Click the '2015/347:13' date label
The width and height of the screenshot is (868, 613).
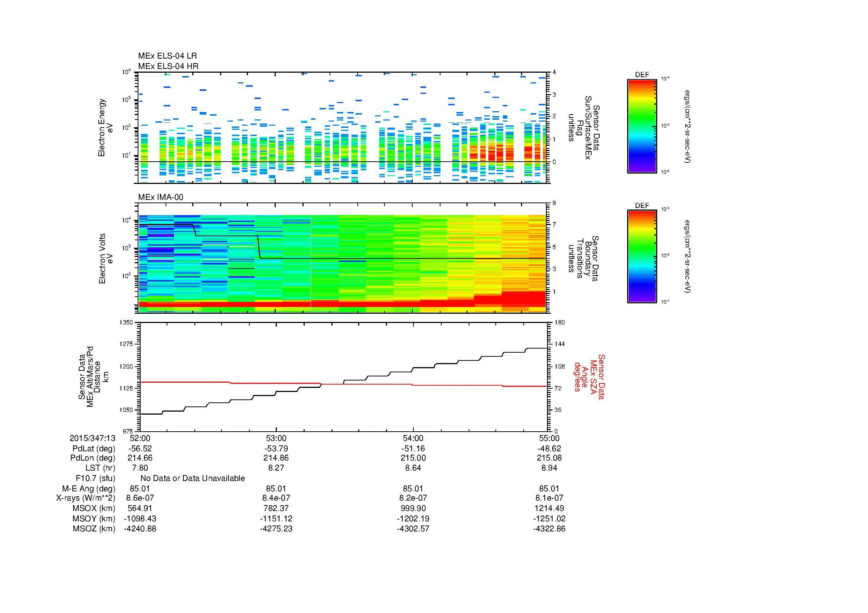[92, 438]
